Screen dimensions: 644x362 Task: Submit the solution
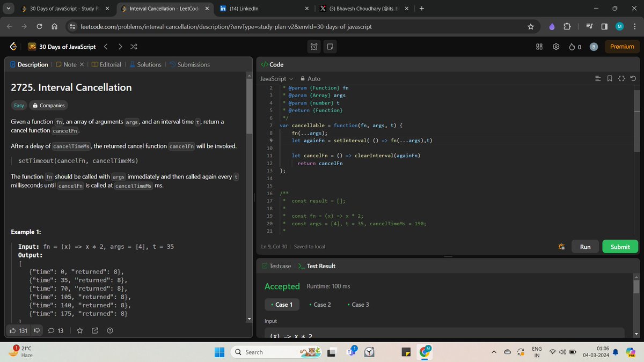[x=620, y=246]
